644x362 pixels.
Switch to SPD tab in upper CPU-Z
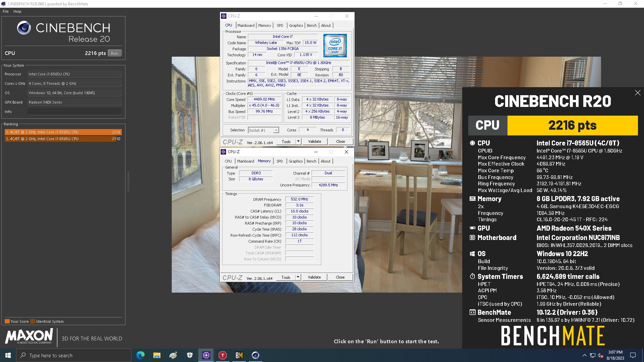click(280, 25)
